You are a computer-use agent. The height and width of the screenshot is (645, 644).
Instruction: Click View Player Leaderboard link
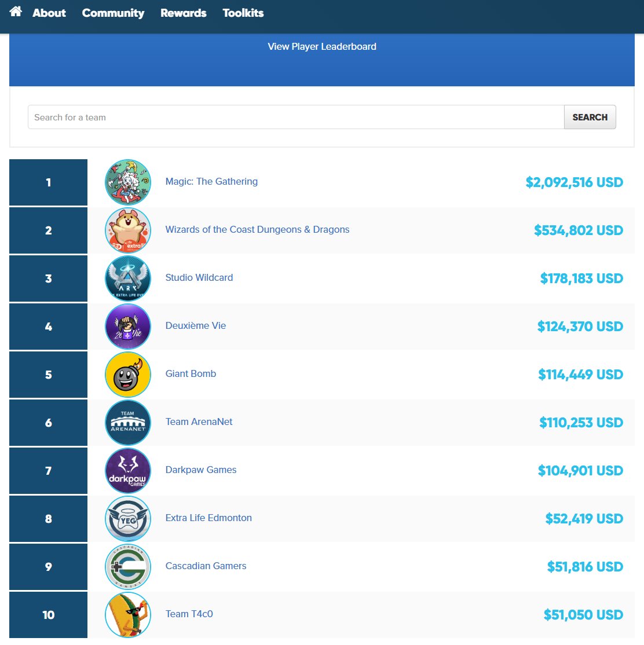[x=322, y=46]
